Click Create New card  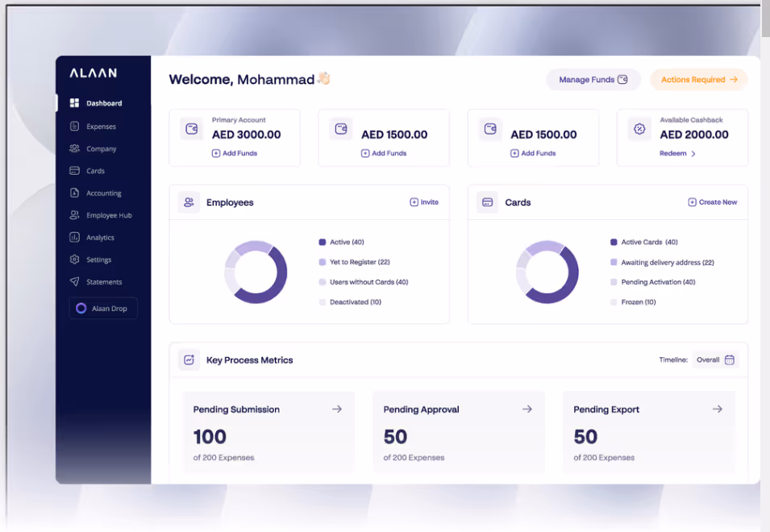(713, 202)
